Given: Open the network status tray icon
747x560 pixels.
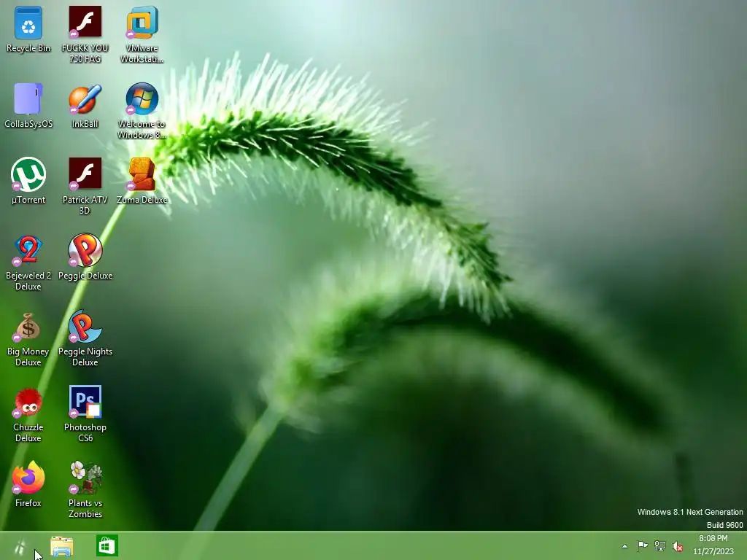Looking at the screenshot, I should [x=659, y=545].
